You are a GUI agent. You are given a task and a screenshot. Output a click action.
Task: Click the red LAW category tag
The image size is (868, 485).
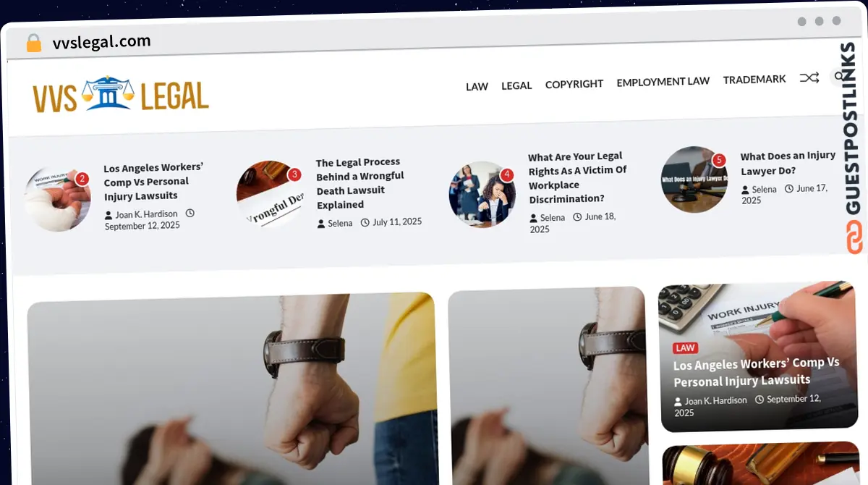coord(685,348)
